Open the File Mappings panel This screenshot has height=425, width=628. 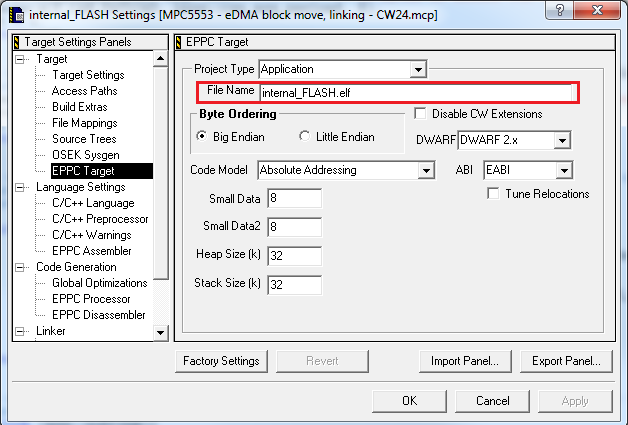(x=85, y=123)
